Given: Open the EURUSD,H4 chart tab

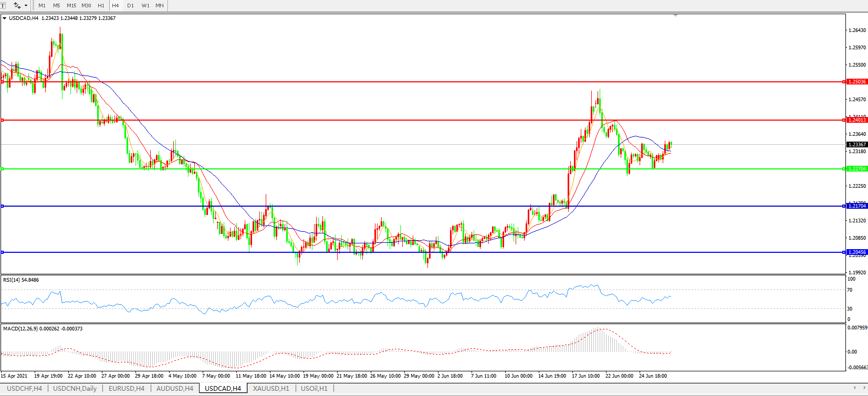Looking at the screenshot, I should click(x=126, y=389).
